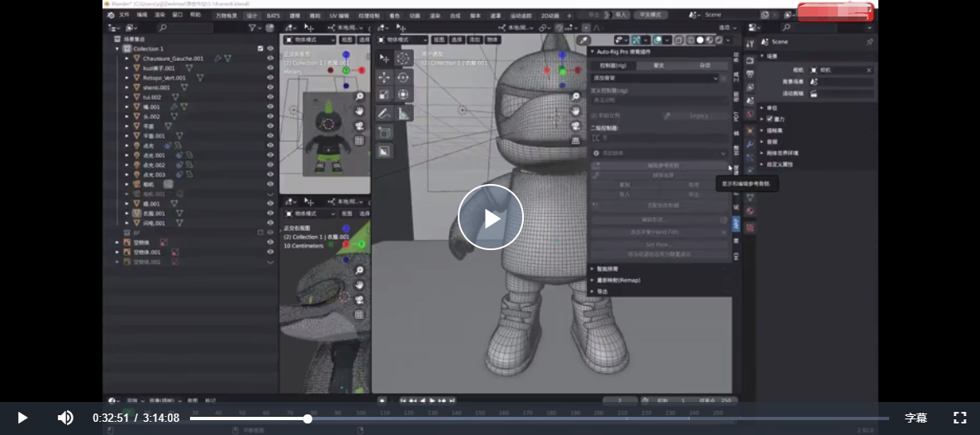980x435 pixels.
Task: Activate the Move tool in the toolbar
Action: [x=384, y=77]
